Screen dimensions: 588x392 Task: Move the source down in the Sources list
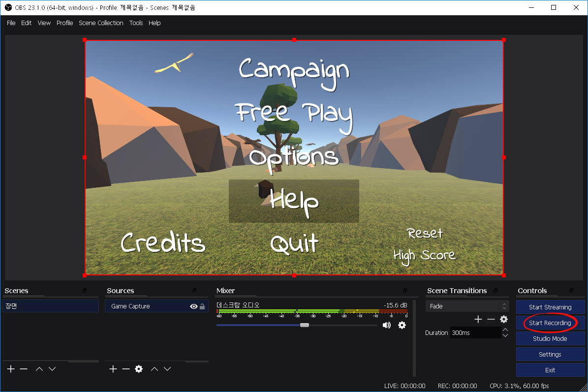[x=167, y=369]
